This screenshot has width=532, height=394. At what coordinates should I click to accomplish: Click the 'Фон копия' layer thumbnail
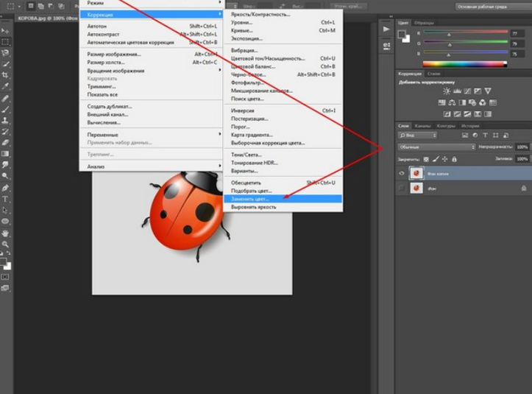point(416,173)
